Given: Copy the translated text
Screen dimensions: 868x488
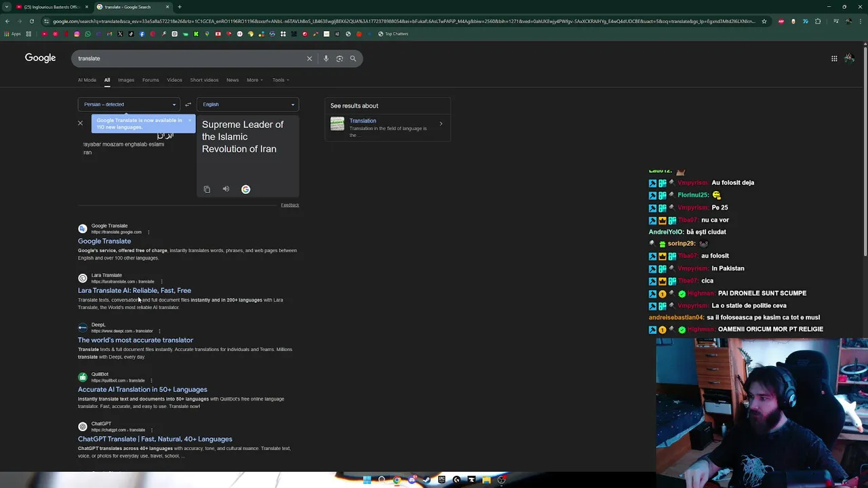Looking at the screenshot, I should (x=207, y=189).
